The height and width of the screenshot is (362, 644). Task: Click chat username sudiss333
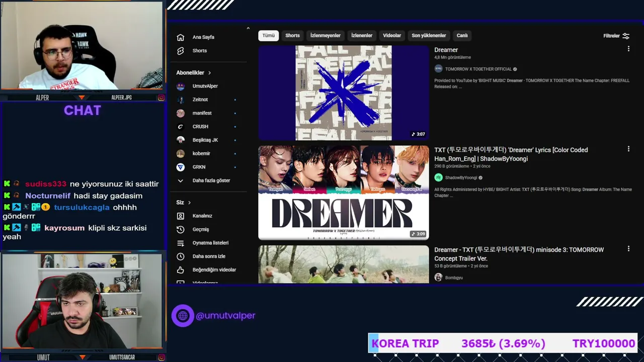coord(46,184)
